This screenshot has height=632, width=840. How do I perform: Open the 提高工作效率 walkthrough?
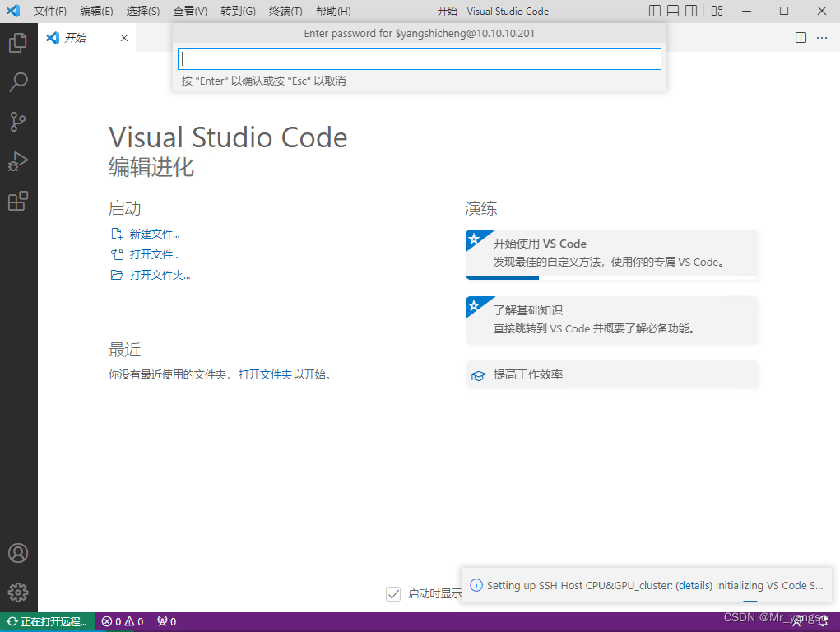point(612,374)
